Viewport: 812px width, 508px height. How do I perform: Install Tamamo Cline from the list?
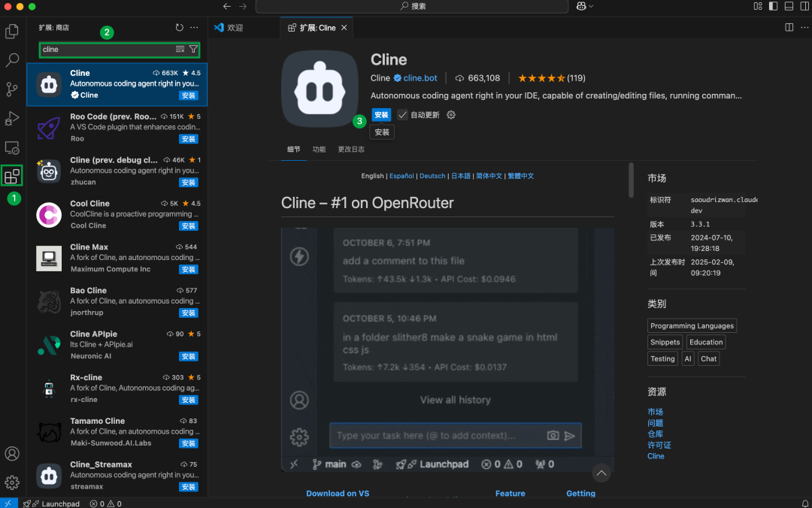coord(189,443)
